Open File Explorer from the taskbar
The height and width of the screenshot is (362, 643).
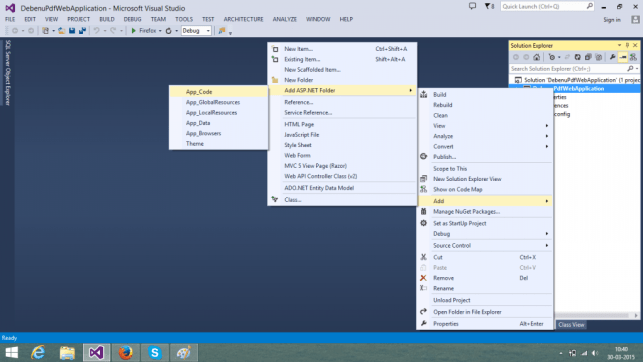[67, 353]
